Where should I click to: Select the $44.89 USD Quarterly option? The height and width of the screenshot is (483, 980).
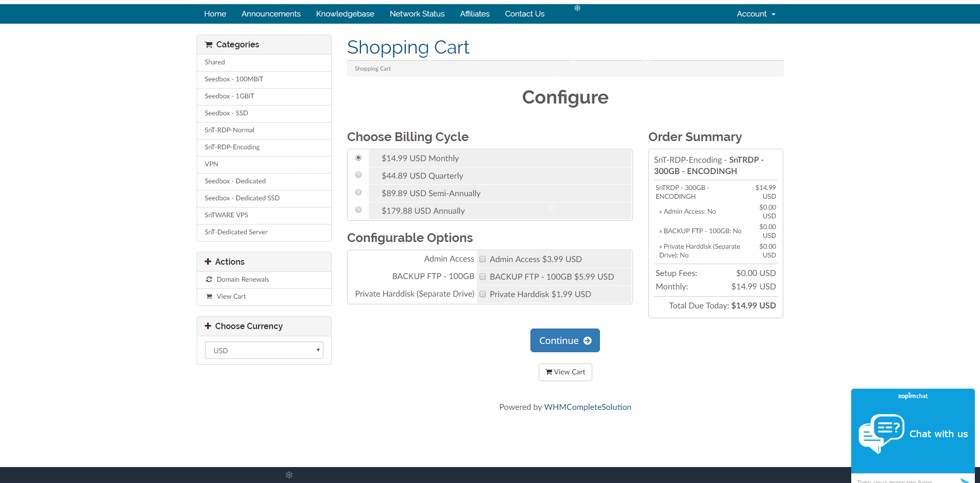(358, 175)
